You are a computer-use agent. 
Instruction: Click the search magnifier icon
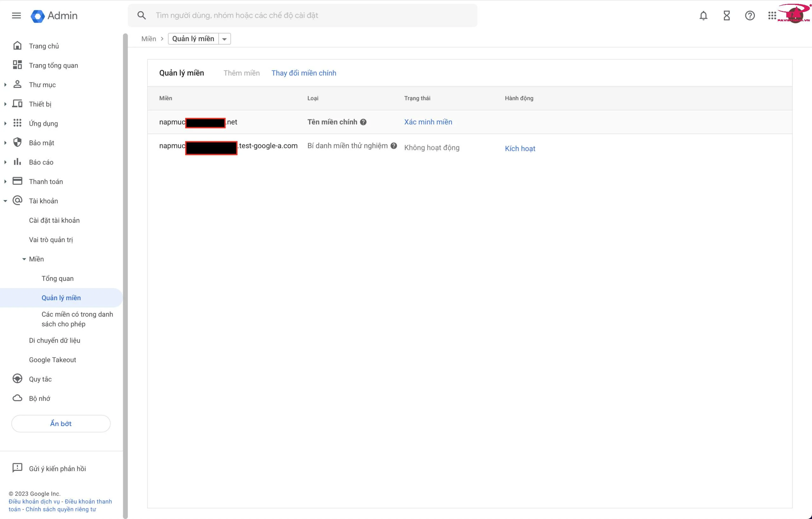pos(142,15)
